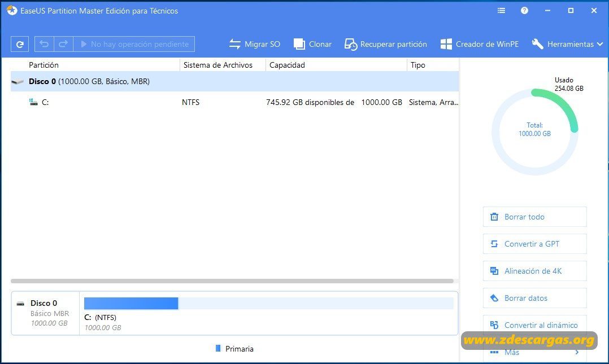Click the eraser icon beside Borrar datos
Image resolution: width=609 pixels, height=364 pixels.
tap(494, 299)
